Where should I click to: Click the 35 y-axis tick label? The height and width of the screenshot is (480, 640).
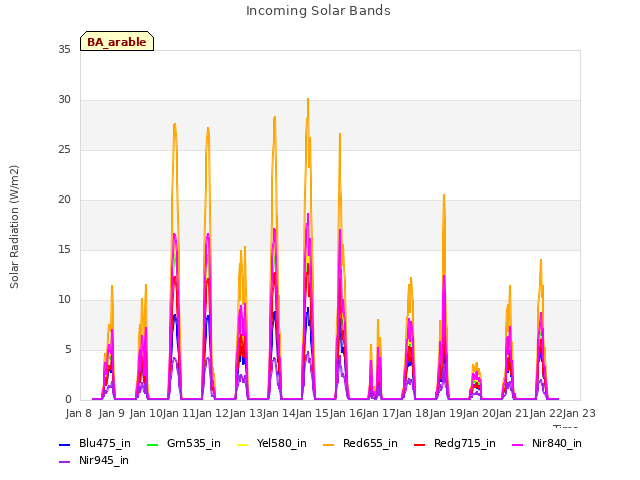pos(64,50)
